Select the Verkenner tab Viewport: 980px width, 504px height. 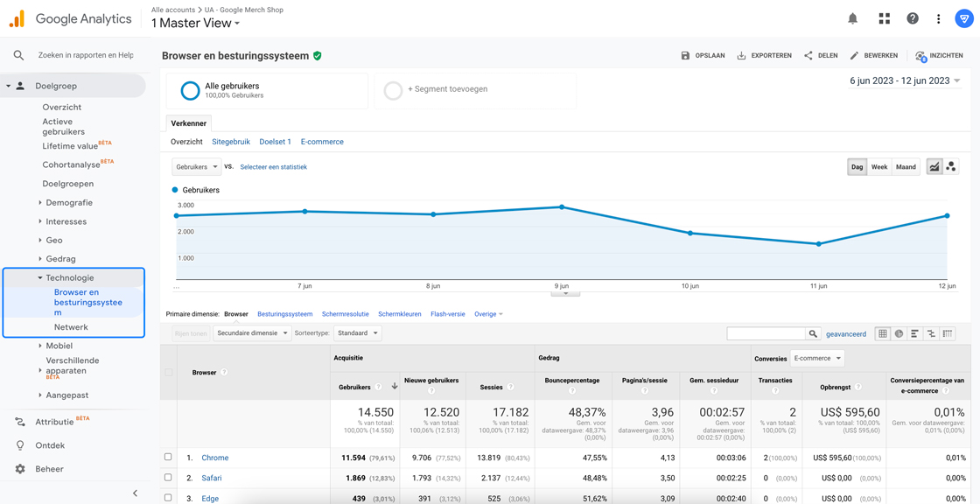pos(189,123)
